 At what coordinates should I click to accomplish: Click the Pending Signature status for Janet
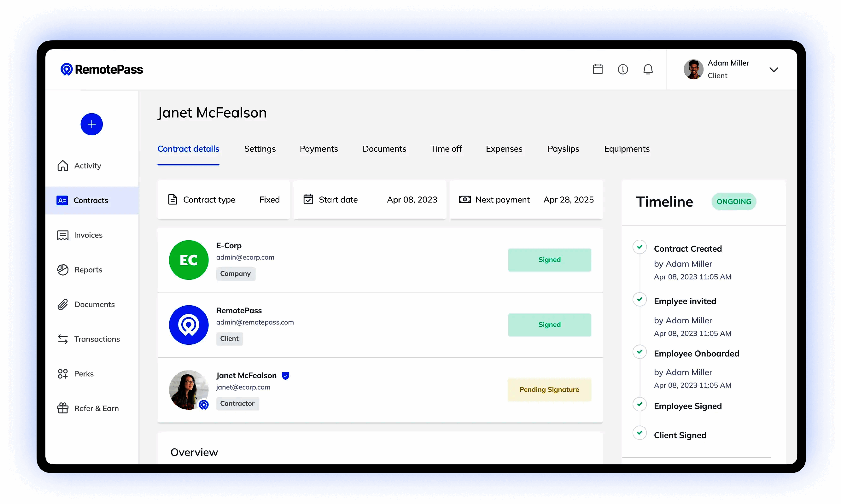tap(549, 390)
